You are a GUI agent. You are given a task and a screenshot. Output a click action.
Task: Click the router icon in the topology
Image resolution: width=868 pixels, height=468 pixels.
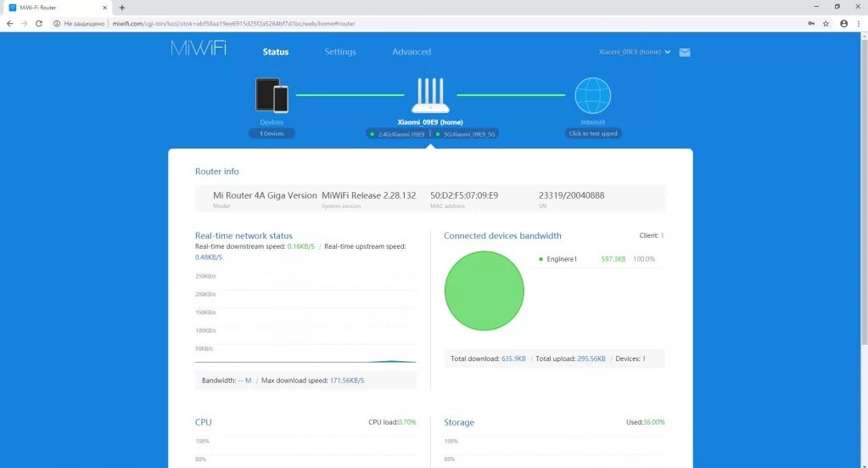pyautogui.click(x=430, y=95)
